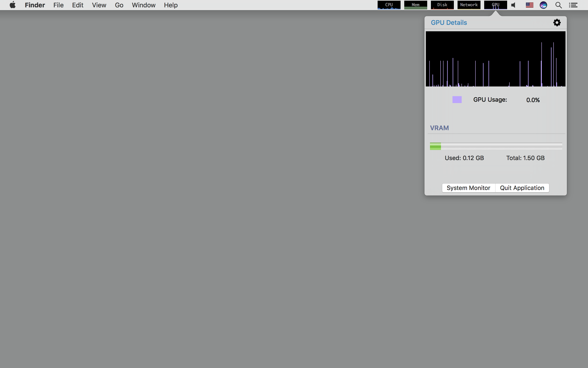The image size is (588, 368).
Task: Click the volume speaker icon
Action: coord(514,5)
